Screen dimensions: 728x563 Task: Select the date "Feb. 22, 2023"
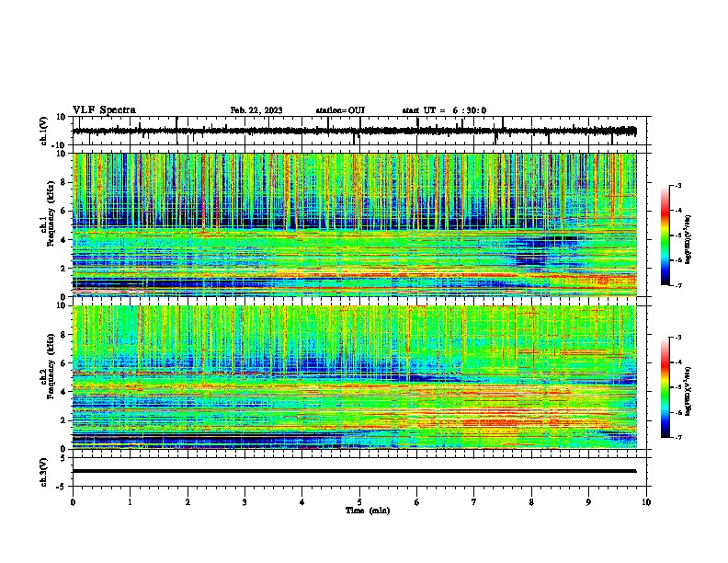coord(256,110)
